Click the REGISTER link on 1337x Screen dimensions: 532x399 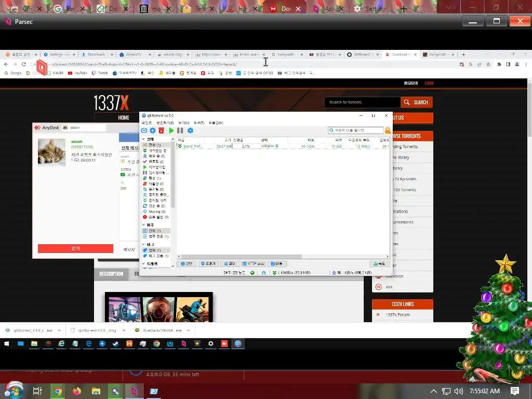pos(411,83)
